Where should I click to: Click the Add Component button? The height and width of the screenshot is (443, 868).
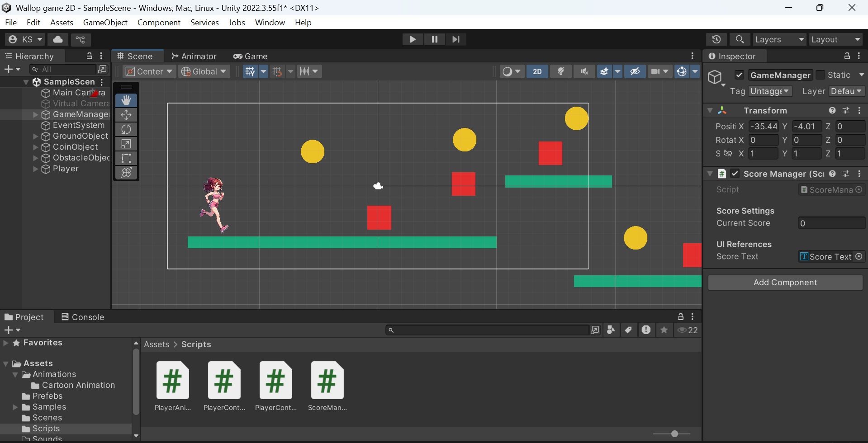coord(785,282)
